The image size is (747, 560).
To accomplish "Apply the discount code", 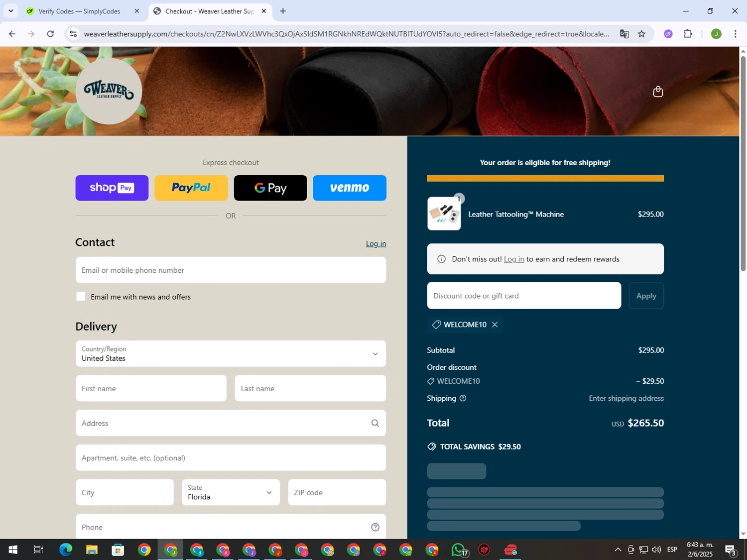I will [646, 296].
